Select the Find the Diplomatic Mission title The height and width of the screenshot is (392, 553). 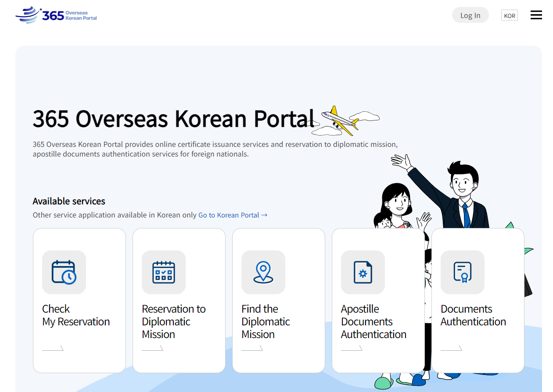pyautogui.click(x=266, y=321)
